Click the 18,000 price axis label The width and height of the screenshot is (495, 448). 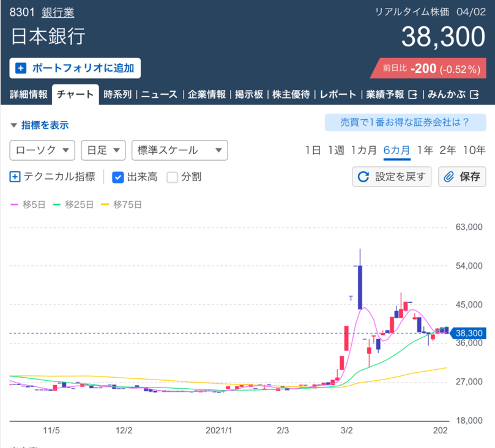(x=469, y=420)
